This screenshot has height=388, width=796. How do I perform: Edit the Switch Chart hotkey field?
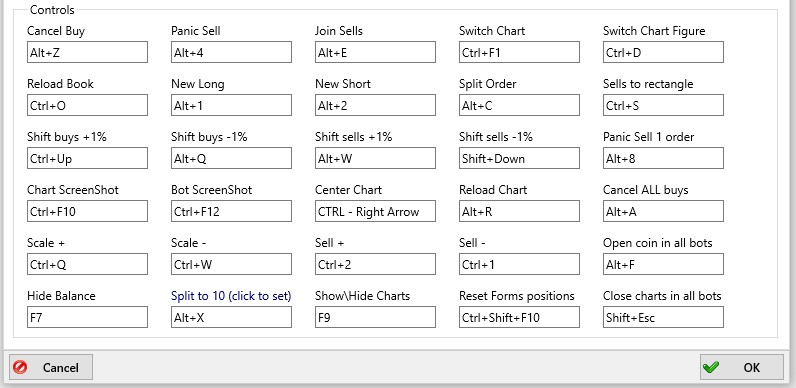tap(519, 52)
